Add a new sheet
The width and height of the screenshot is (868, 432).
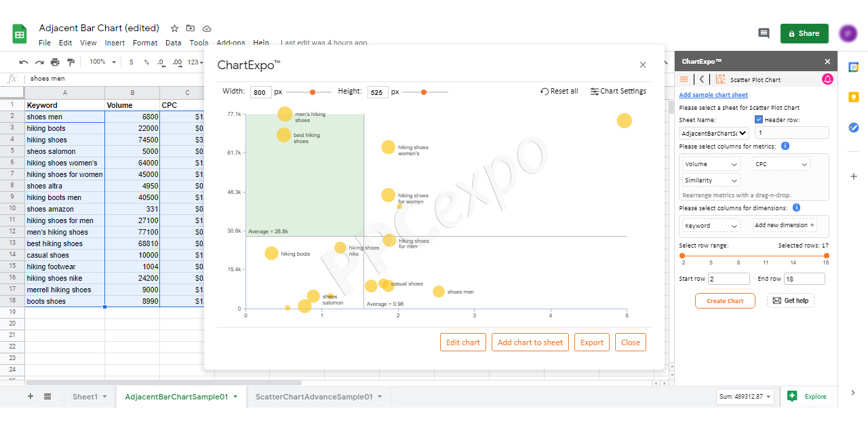click(31, 396)
